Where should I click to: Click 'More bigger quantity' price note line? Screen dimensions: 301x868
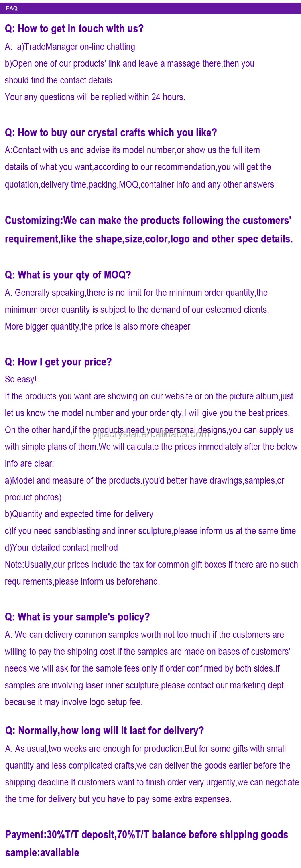98,326
